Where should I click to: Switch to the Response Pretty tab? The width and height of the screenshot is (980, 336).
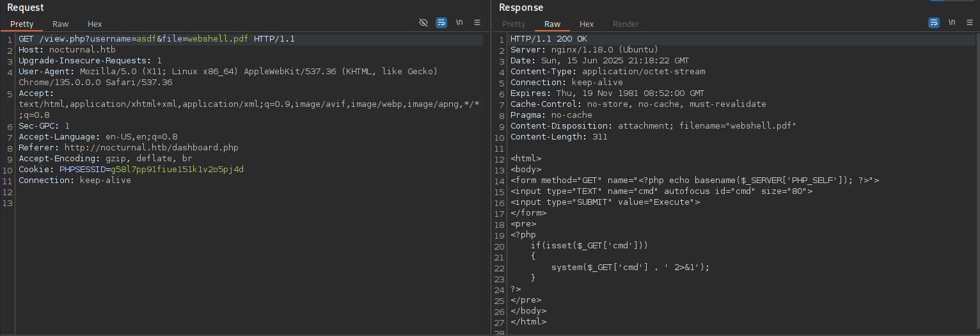click(x=514, y=24)
